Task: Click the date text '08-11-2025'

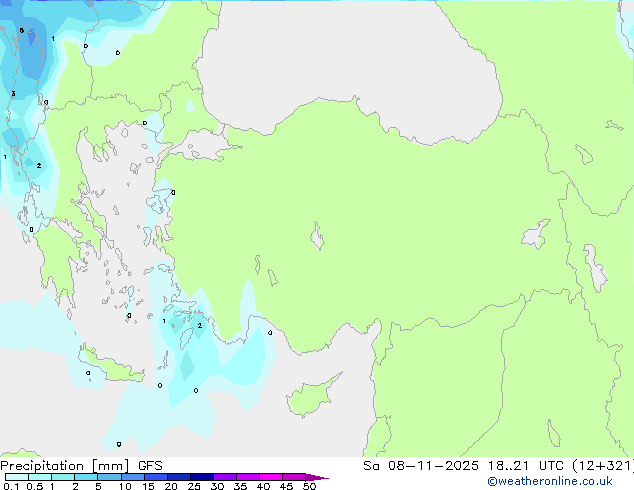Action: tap(433, 466)
